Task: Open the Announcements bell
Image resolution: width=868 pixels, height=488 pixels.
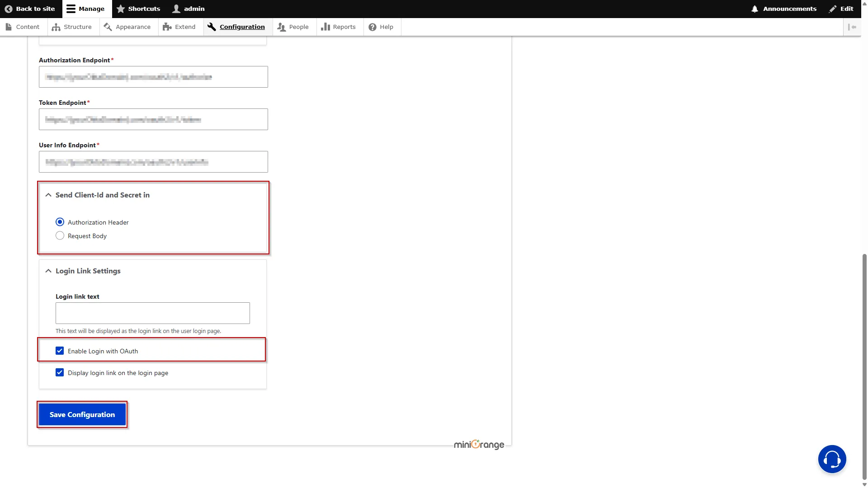Action: [x=784, y=9]
